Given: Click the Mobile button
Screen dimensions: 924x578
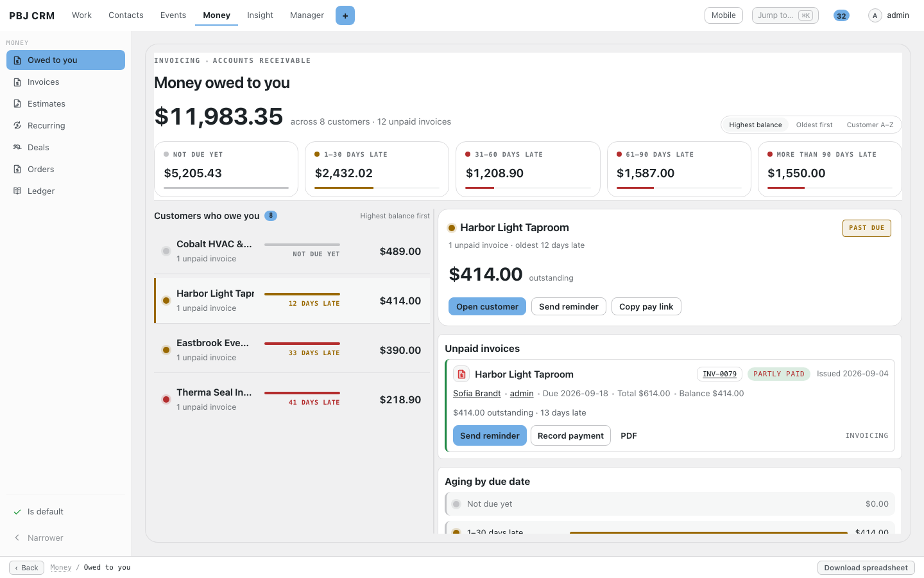Looking at the screenshot, I should click(x=723, y=15).
